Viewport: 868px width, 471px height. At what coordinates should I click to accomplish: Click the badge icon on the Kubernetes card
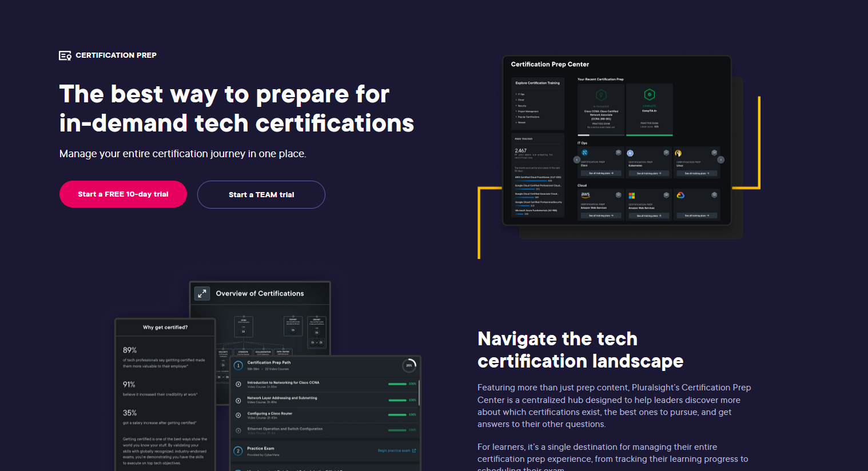(666, 153)
